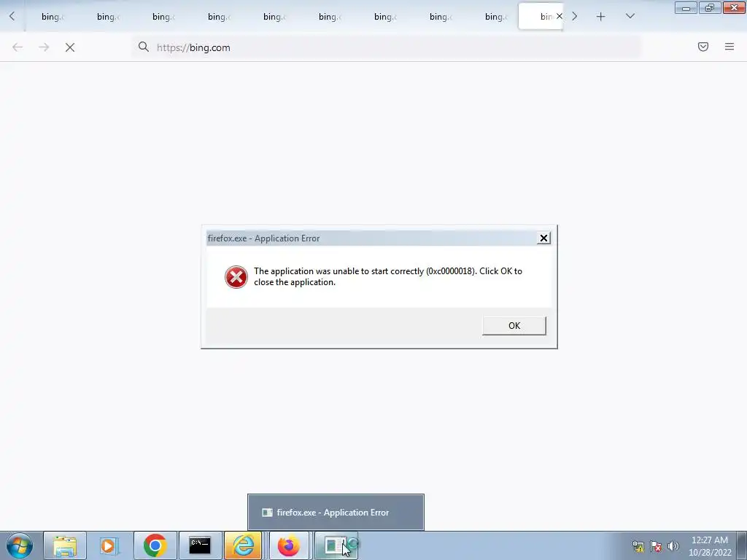This screenshot has height=560, width=747.
Task: Open the network status tray icon
Action: [x=638, y=546]
